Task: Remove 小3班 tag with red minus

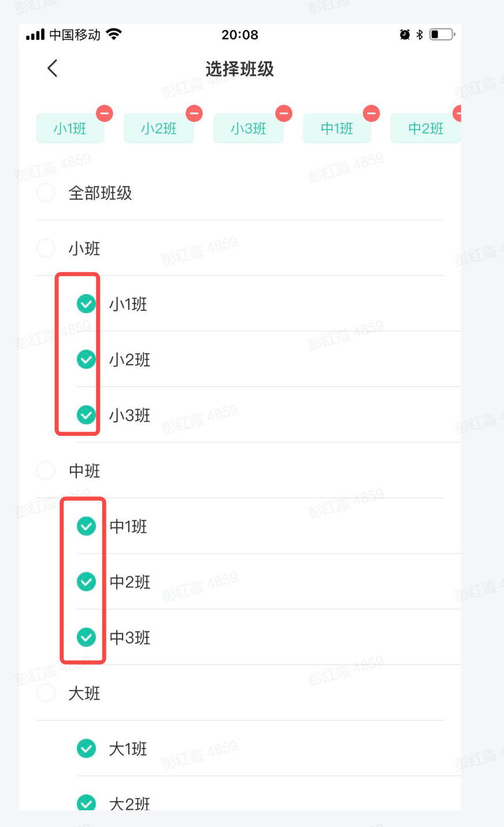Action: pos(284,113)
